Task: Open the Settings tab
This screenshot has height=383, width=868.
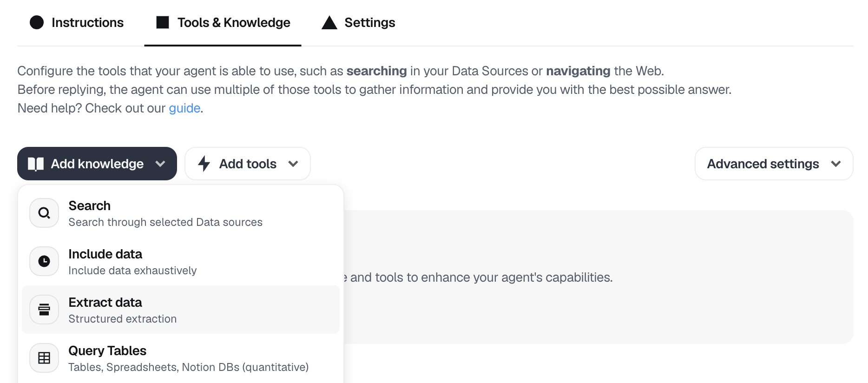Action: pyautogui.click(x=369, y=22)
